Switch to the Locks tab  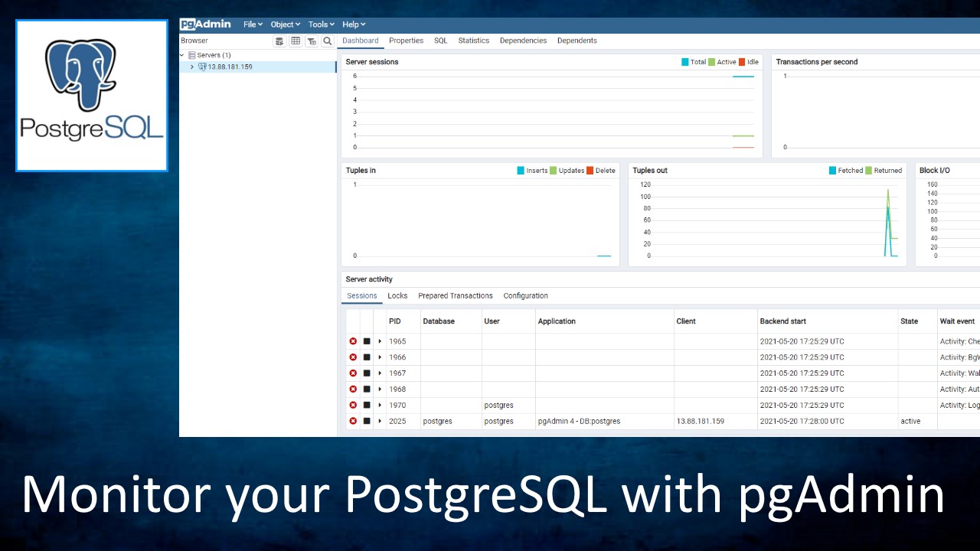click(397, 295)
